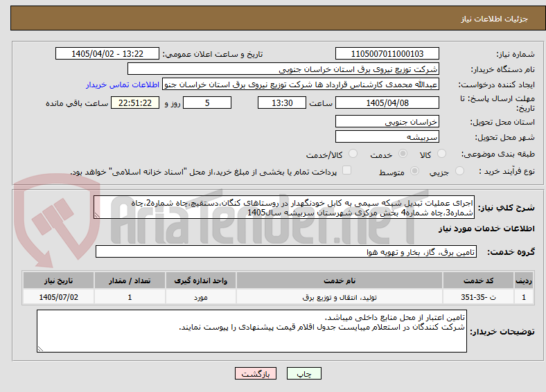Screen dimensions: 546x392
Task: Click the remaining days field showing 5
Action: click(207, 103)
